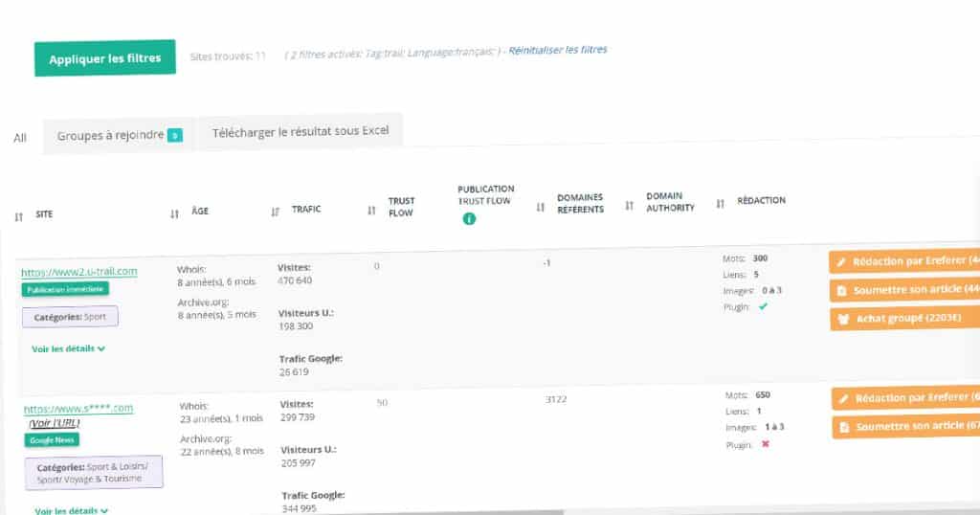The height and width of the screenshot is (515, 980).
Task: Click Whois 23 année(s), 1 mois text
Action: (221, 418)
